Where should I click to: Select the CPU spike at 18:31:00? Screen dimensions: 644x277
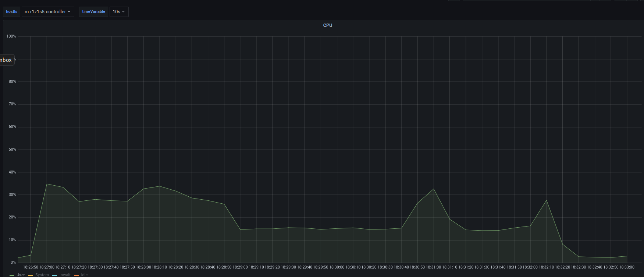(x=434, y=189)
